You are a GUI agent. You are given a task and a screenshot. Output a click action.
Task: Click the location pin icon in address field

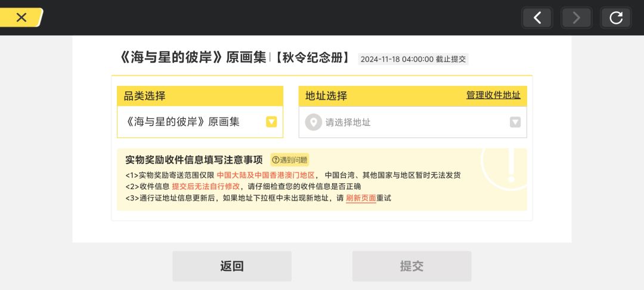(314, 122)
